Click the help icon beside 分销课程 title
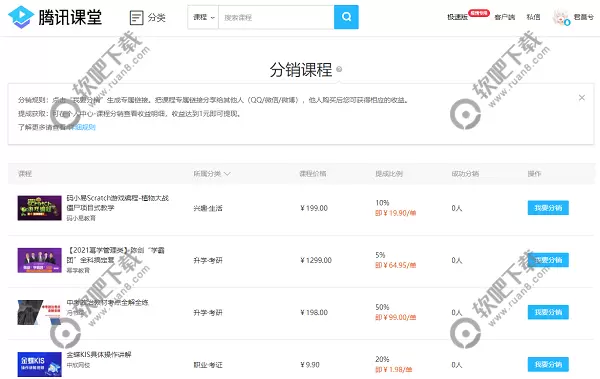Screen dimensions: 600x379 339,69
